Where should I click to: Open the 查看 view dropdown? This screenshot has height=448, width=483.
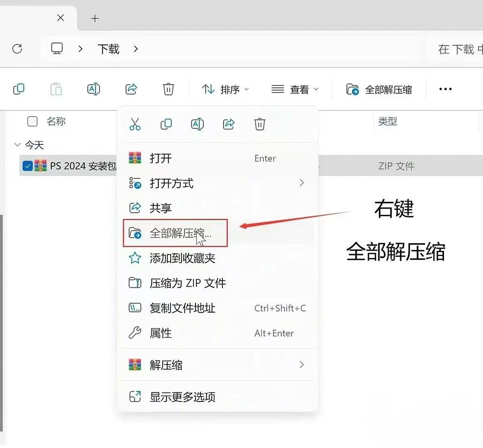[x=295, y=89]
